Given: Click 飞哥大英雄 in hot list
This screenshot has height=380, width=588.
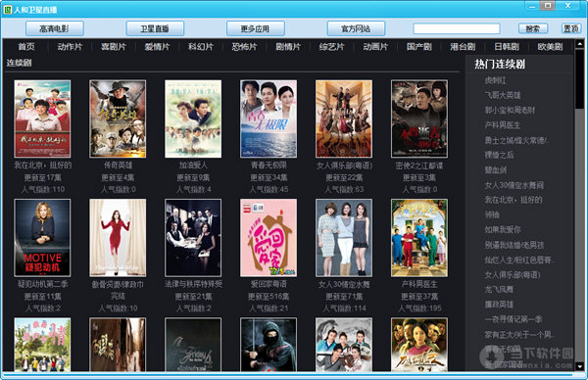Looking at the screenshot, I should (503, 95).
